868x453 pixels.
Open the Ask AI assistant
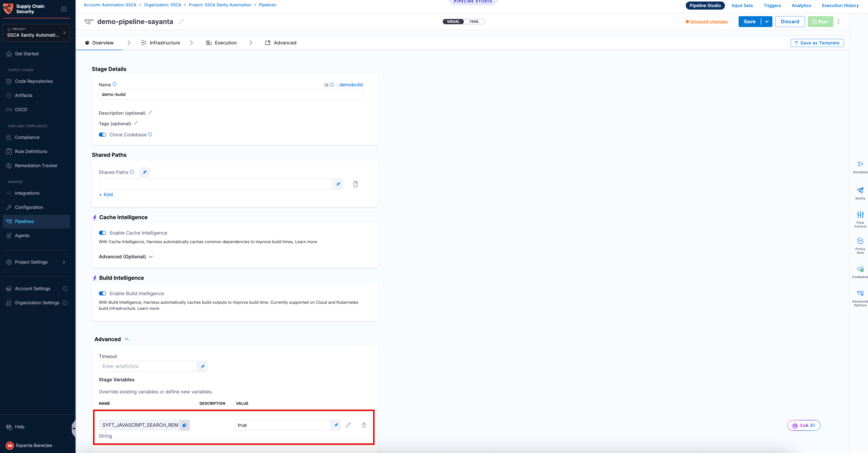pos(804,425)
